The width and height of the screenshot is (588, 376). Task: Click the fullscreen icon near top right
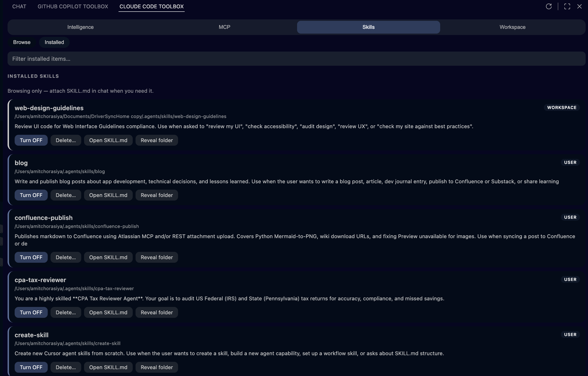click(567, 6)
